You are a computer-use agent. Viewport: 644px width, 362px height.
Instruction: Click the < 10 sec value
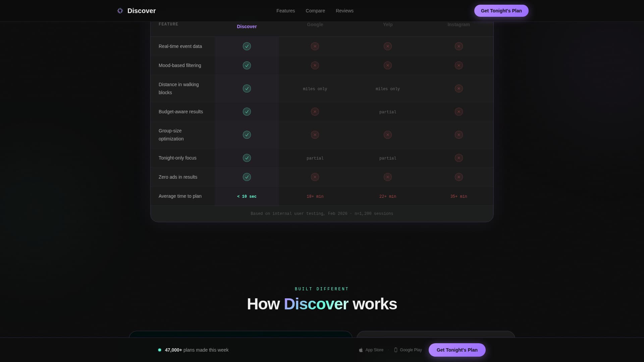247,196
